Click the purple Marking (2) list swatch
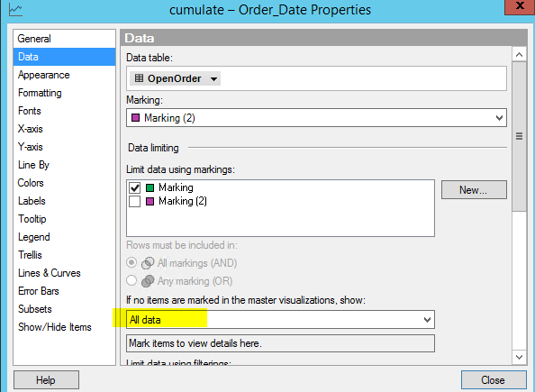The width and height of the screenshot is (535, 392). 150,201
